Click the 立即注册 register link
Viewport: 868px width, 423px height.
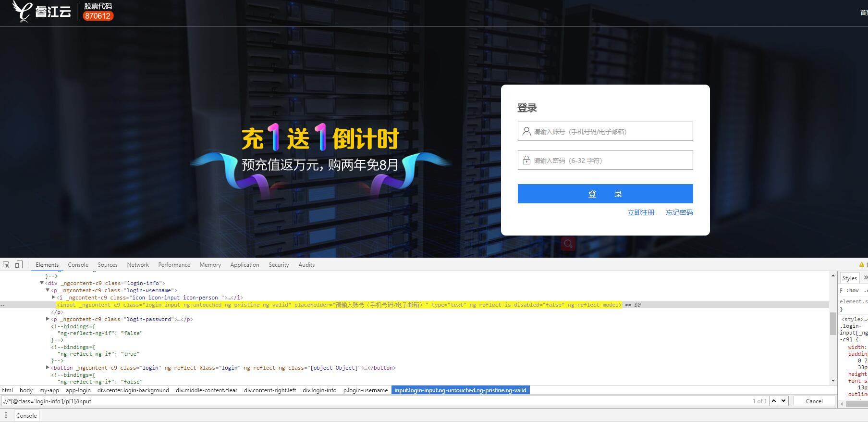[x=641, y=212]
